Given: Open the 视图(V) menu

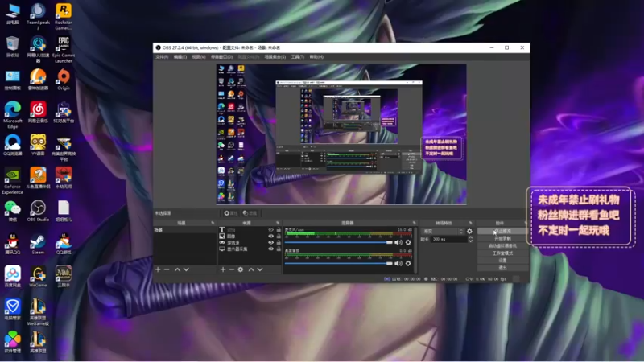Looking at the screenshot, I should pyautogui.click(x=199, y=56).
